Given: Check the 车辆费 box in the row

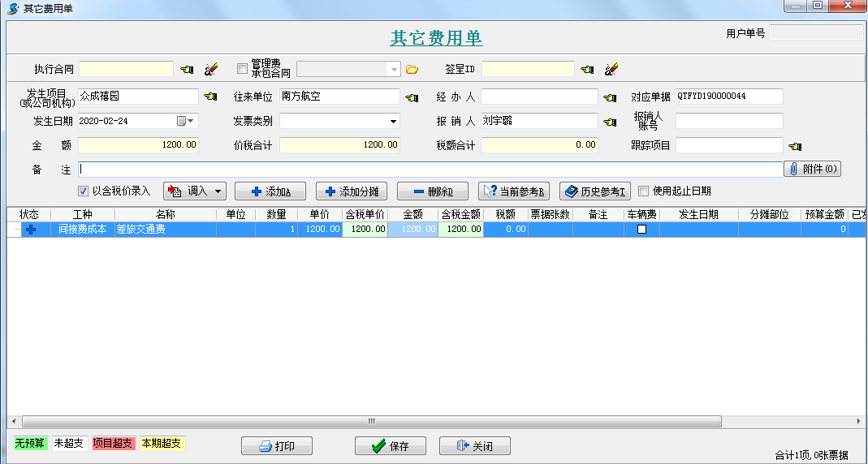Looking at the screenshot, I should (x=641, y=229).
